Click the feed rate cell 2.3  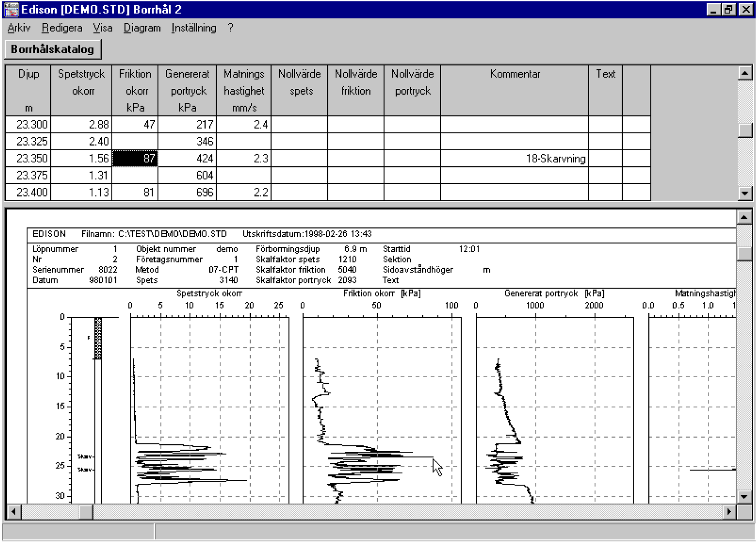tap(244, 158)
